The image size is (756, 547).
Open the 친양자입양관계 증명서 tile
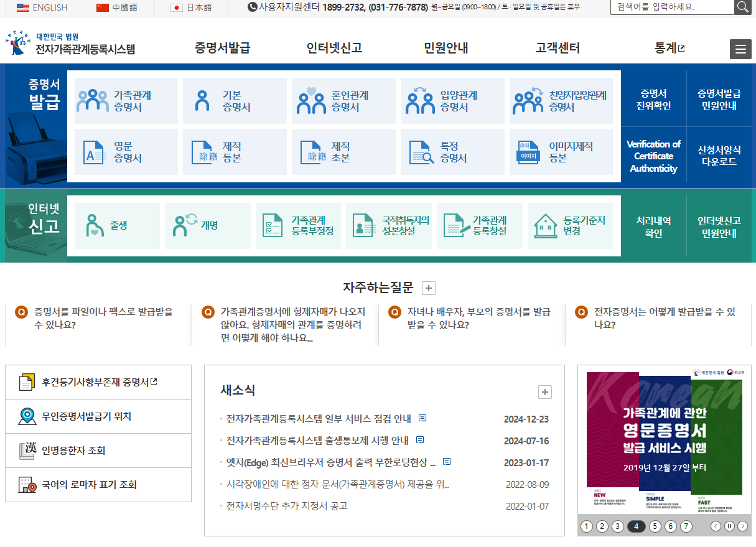pyautogui.click(x=561, y=101)
